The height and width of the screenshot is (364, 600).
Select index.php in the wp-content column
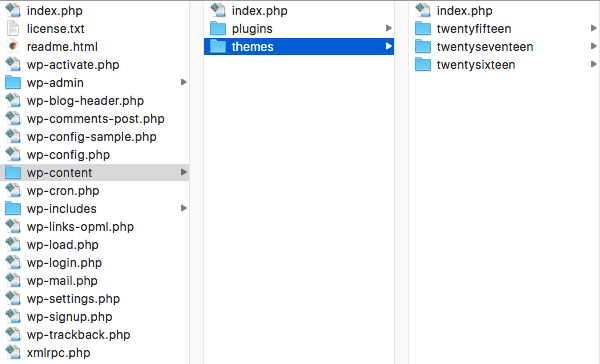pos(259,11)
